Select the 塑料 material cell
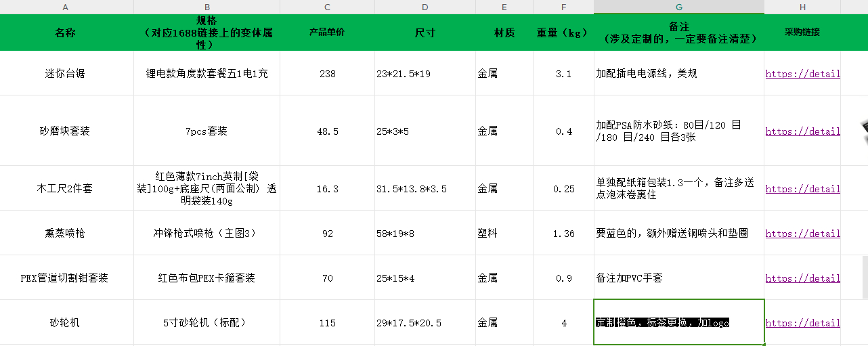The height and width of the screenshot is (346, 868). [x=504, y=234]
